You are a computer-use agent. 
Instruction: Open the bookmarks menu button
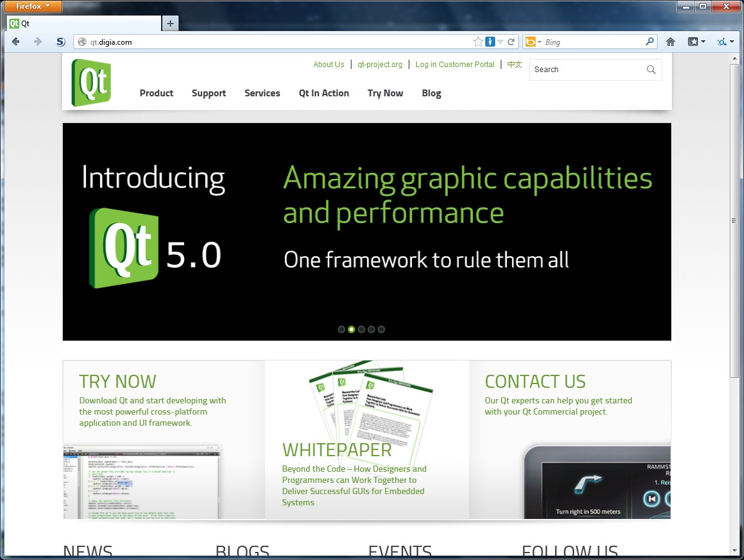[696, 42]
